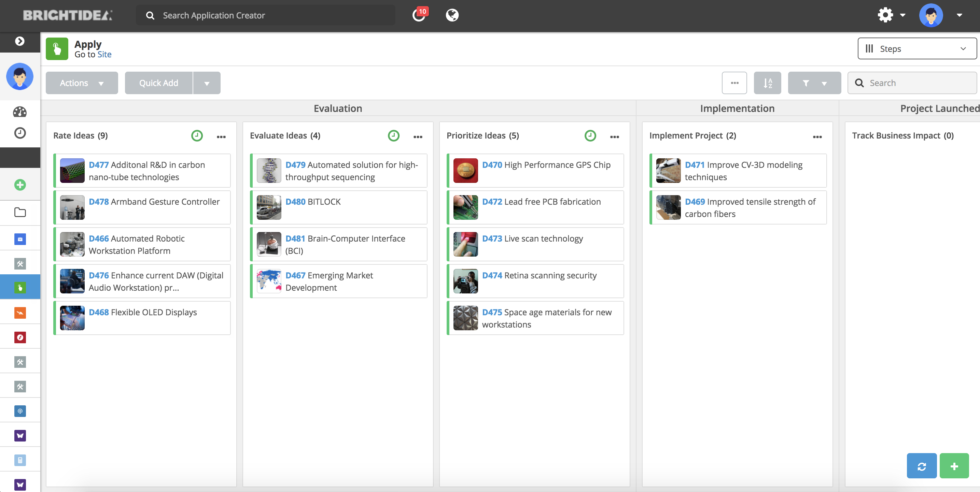Viewport: 980px width, 492px height.
Task: Open the user avatar in the top bar
Action: 931,15
